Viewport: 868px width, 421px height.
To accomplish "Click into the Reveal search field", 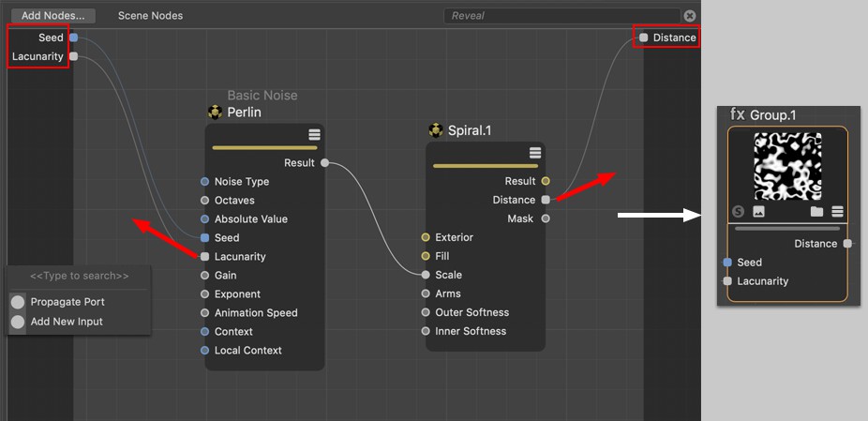I will (x=561, y=16).
